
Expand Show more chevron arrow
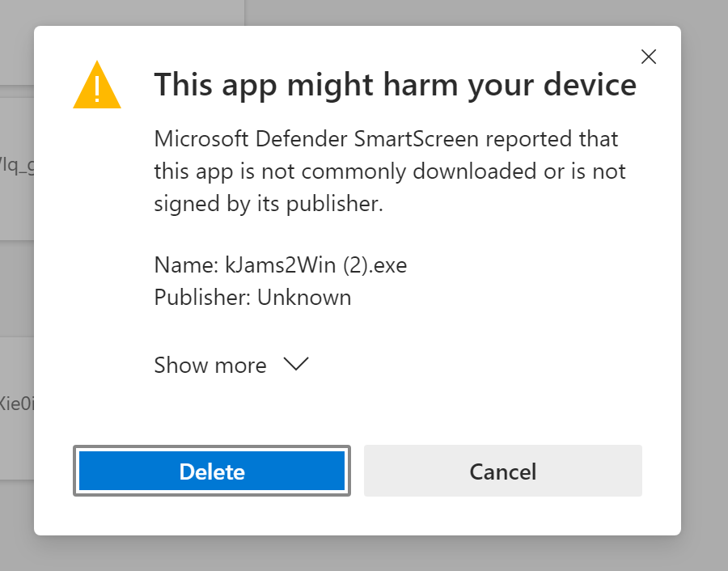coord(296,365)
